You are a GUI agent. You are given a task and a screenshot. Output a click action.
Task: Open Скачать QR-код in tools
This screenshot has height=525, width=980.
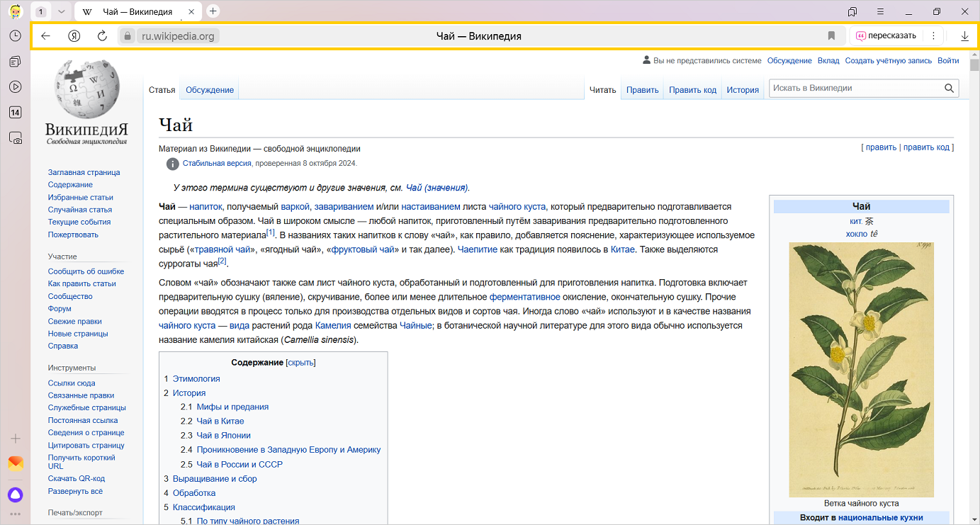coord(77,478)
